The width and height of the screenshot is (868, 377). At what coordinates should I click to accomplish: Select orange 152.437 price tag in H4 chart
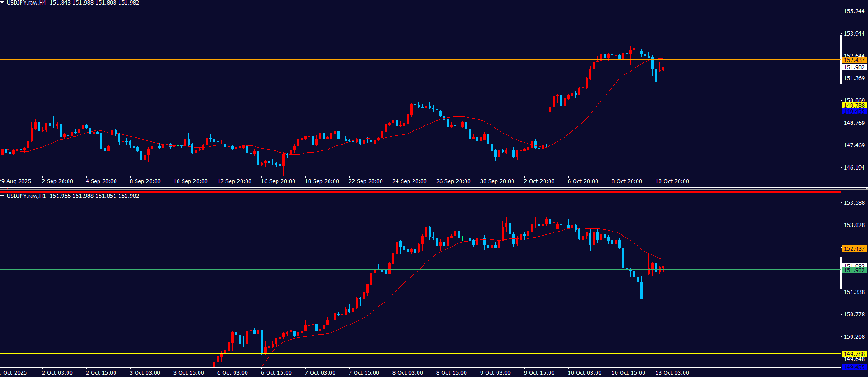pos(853,60)
